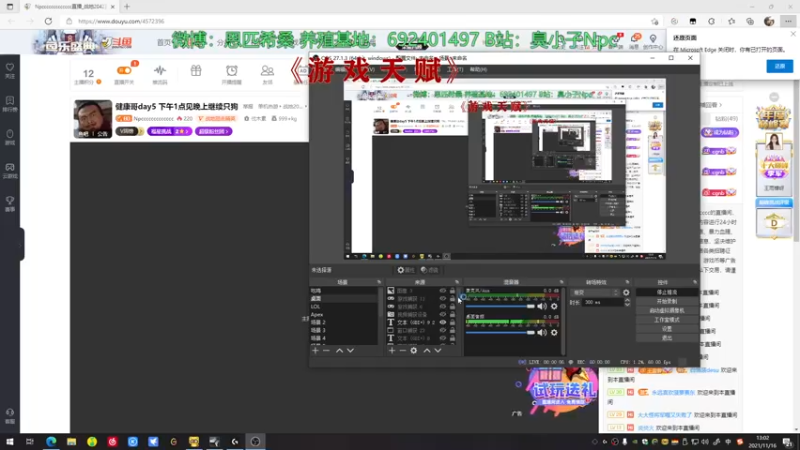Adjust the desktop audio volume slider
Viewport: 800px width, 450px height.
(x=500, y=333)
